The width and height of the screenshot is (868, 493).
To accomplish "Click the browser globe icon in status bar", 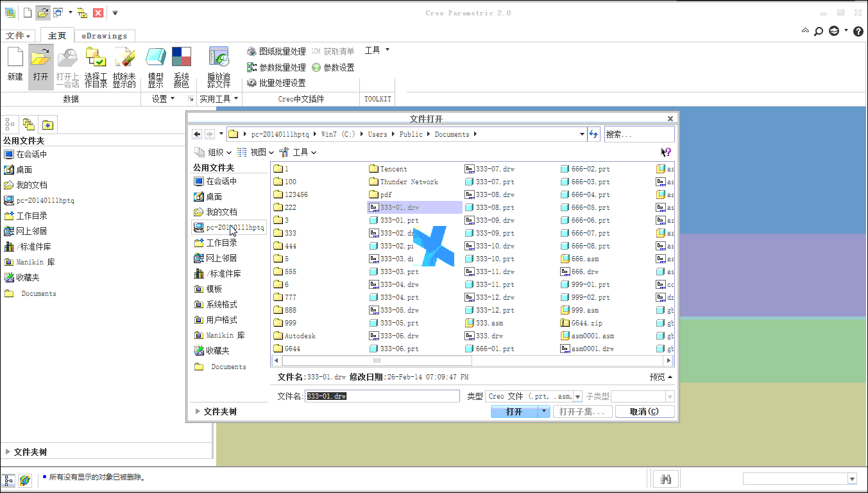I will (25, 480).
